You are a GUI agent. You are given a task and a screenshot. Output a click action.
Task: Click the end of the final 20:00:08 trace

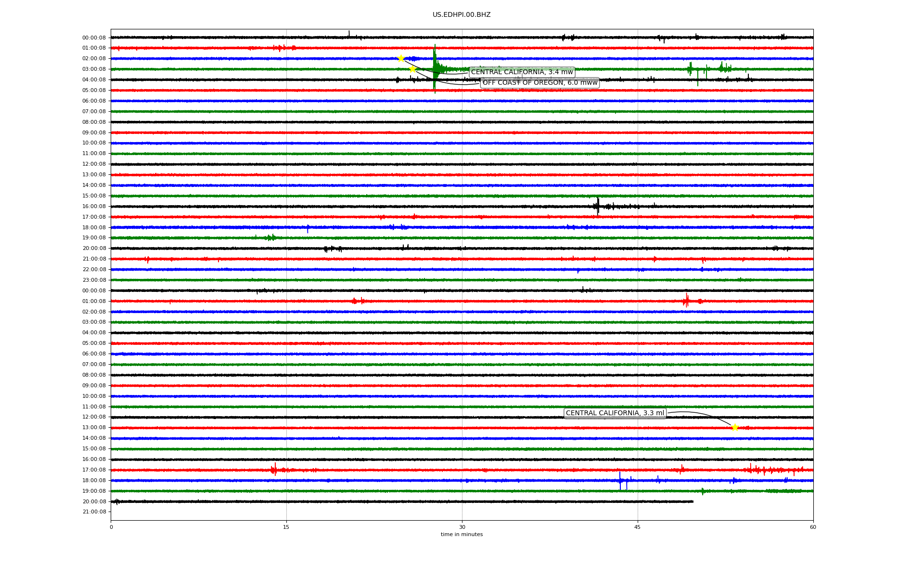[692, 501]
